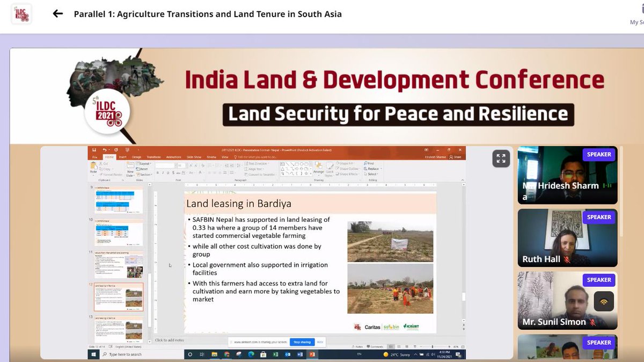
Task: Open Outlook from the taskbar
Action: tap(288, 354)
